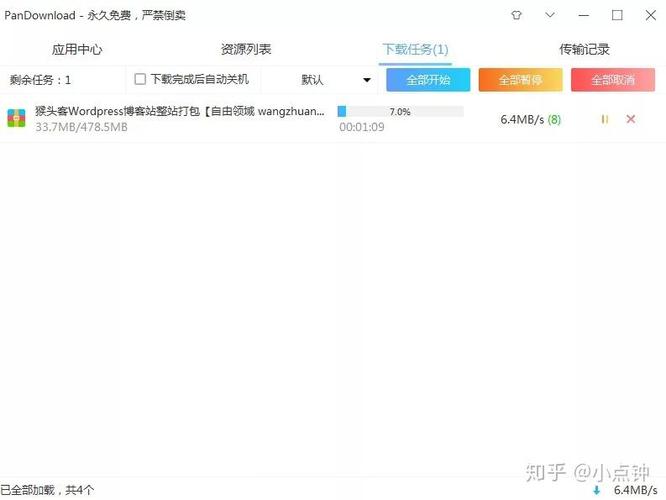Select the 下载任务(1) tab

coord(415,49)
